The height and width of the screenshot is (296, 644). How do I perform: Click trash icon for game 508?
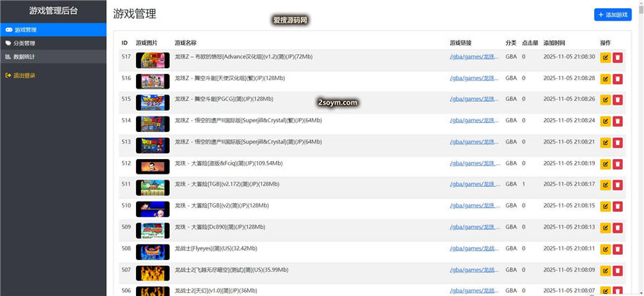[x=618, y=249]
